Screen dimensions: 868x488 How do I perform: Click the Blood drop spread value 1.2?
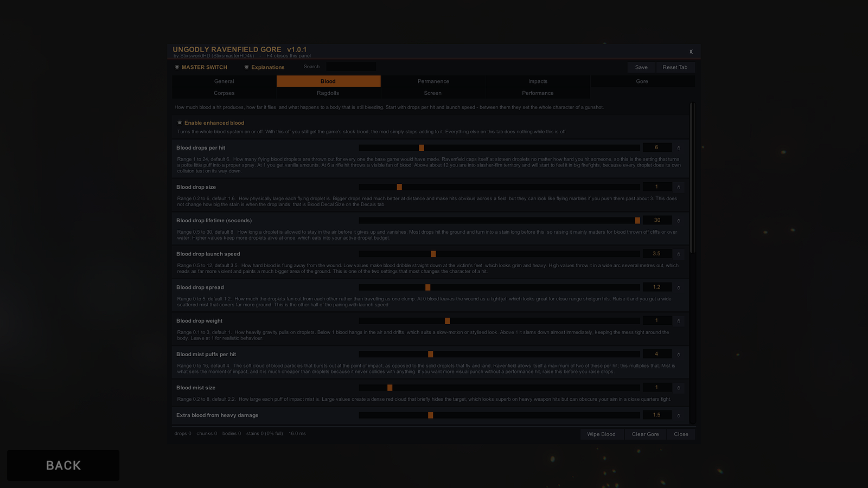coord(657,287)
